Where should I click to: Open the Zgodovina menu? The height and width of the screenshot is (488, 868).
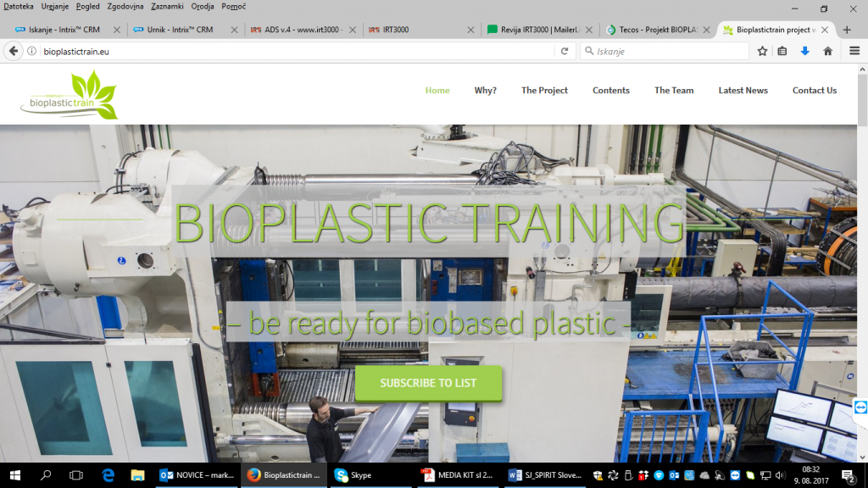click(125, 7)
